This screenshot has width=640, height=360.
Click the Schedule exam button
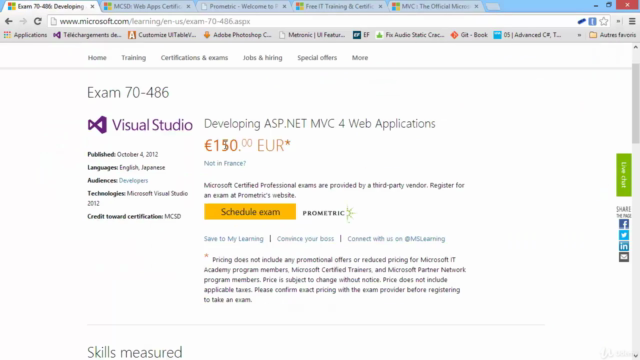(250, 211)
